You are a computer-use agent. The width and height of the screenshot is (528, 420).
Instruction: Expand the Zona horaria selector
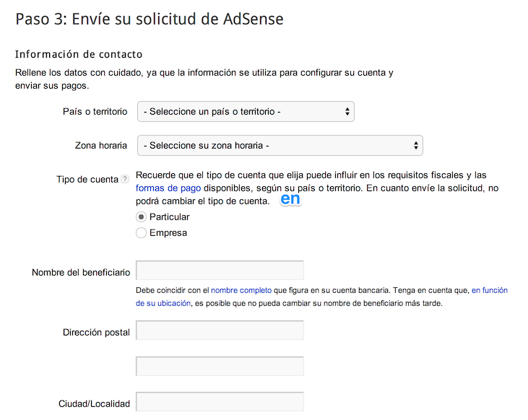tap(280, 146)
